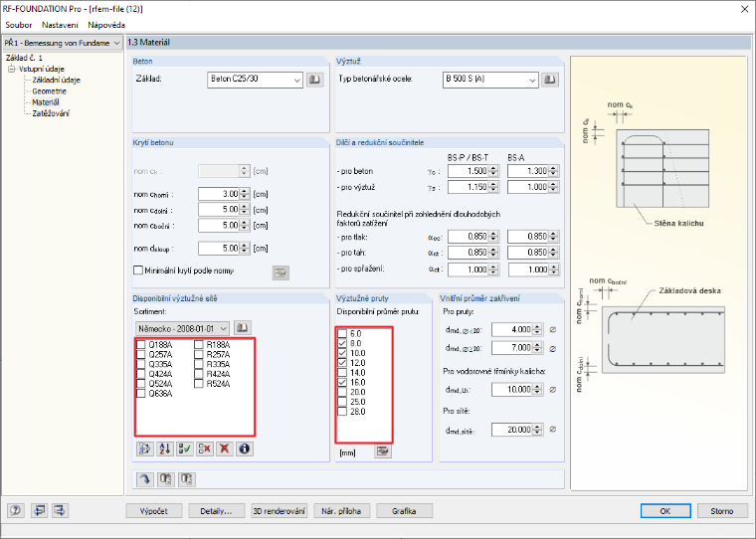756x539 pixels.
Task: Open help with the question mark icon
Action: click(x=16, y=510)
